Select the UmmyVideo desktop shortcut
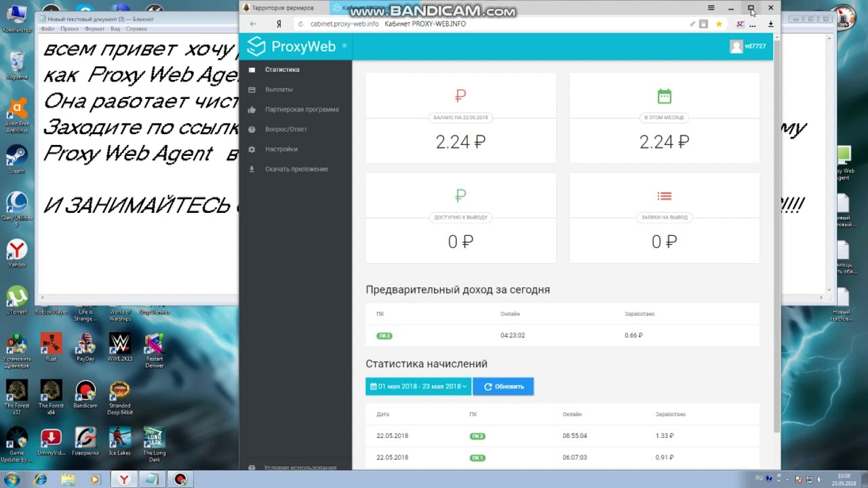 [x=51, y=441]
